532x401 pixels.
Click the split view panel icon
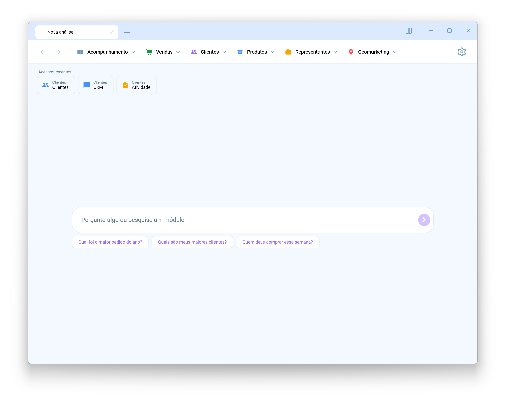click(x=409, y=31)
